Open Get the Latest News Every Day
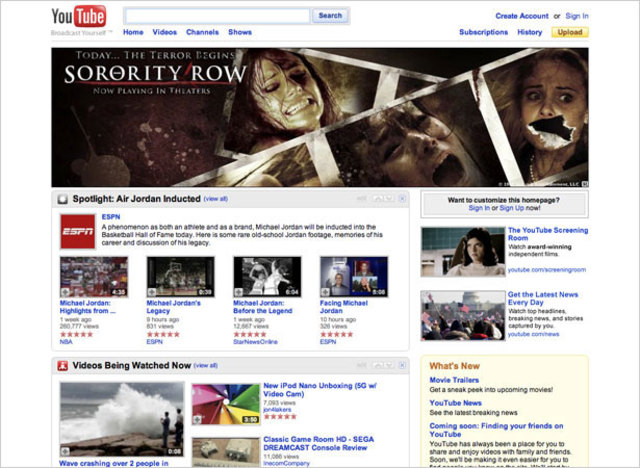 (x=543, y=298)
